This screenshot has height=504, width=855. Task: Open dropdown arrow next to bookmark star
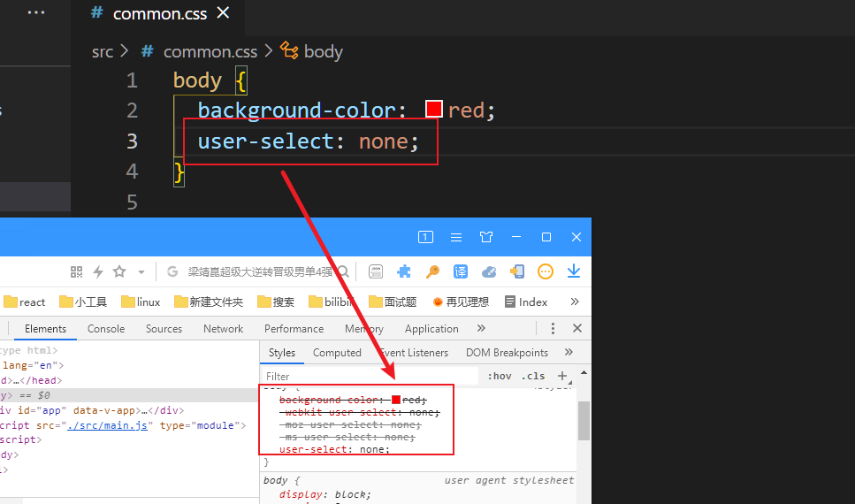[x=141, y=271]
